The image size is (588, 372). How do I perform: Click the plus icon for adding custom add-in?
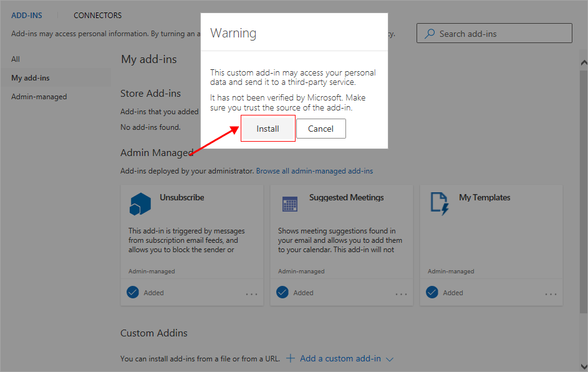click(x=290, y=358)
